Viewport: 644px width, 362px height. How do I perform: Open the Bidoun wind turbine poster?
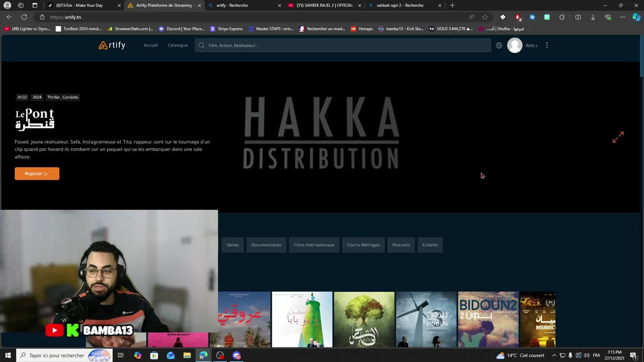pyautogui.click(x=426, y=320)
